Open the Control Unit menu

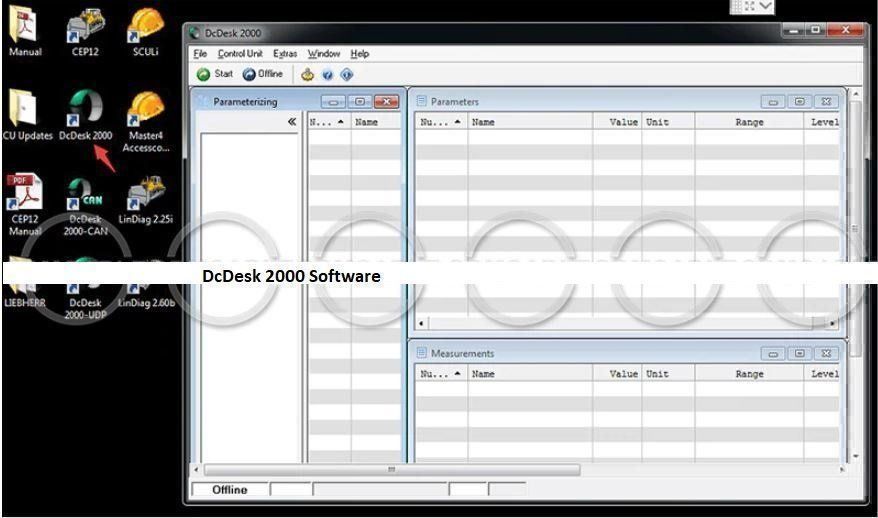pyautogui.click(x=240, y=54)
